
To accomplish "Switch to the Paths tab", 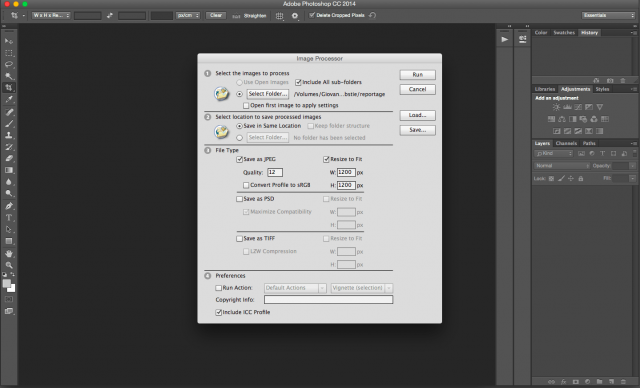I will pos(589,143).
